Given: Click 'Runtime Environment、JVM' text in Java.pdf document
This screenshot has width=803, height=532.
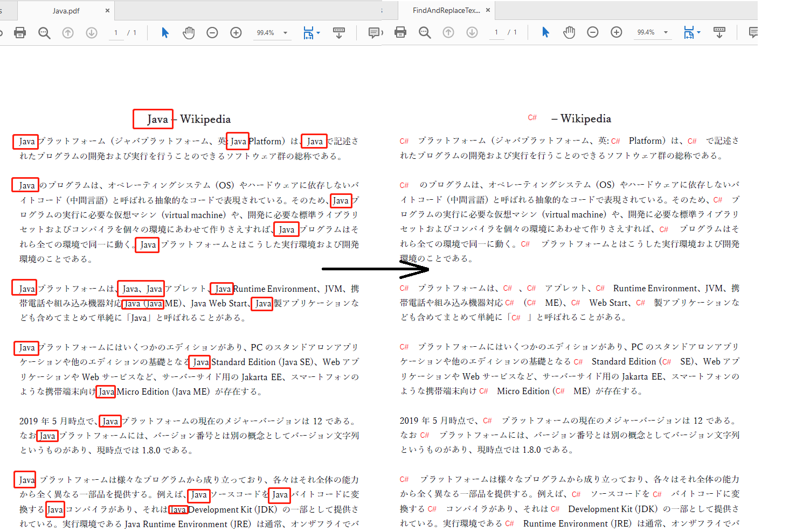Looking at the screenshot, I should 289,289.
